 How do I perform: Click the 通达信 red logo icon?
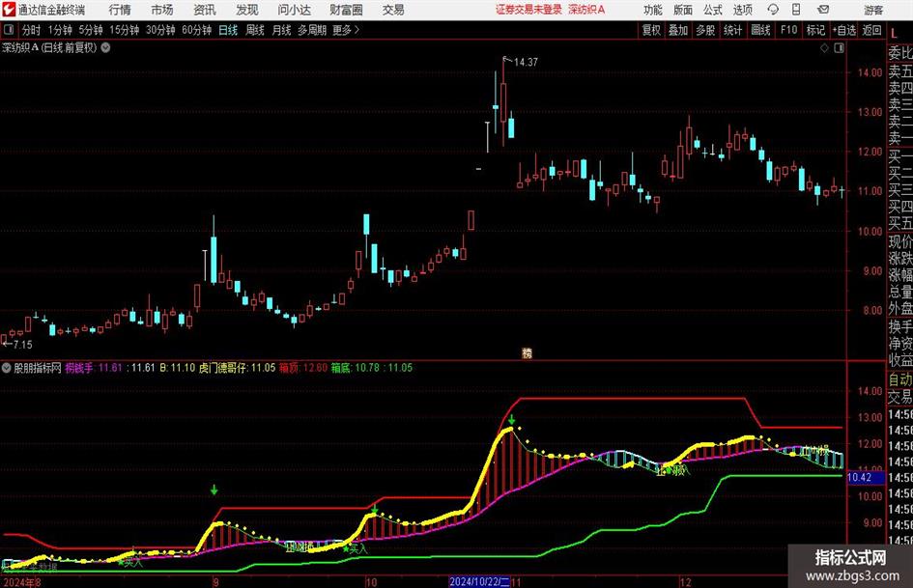click(x=9, y=10)
